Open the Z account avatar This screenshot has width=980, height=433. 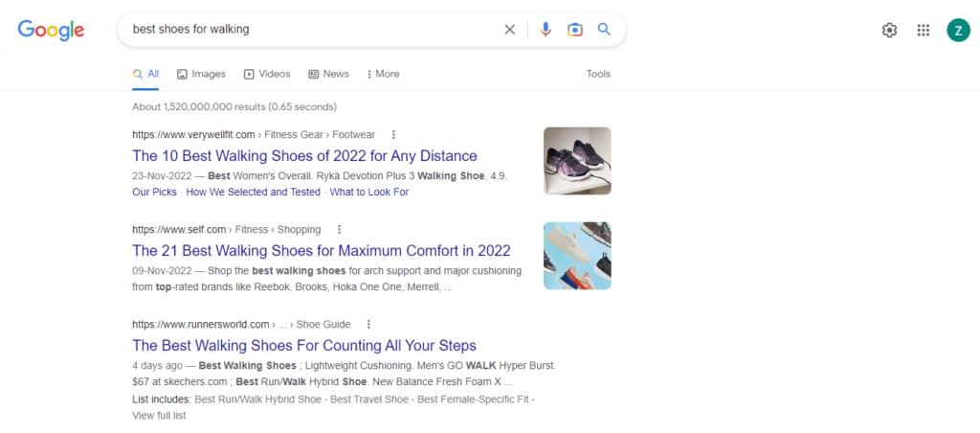(x=958, y=30)
